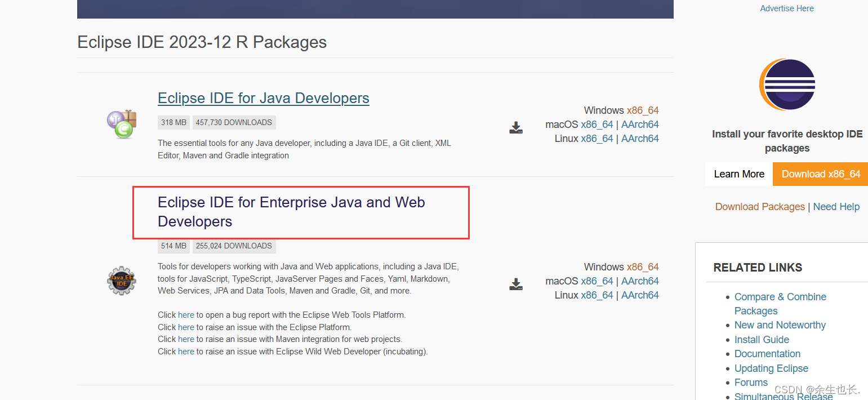Open the Download Packages link
Viewport: 868px width, 400px height.
(x=760, y=207)
